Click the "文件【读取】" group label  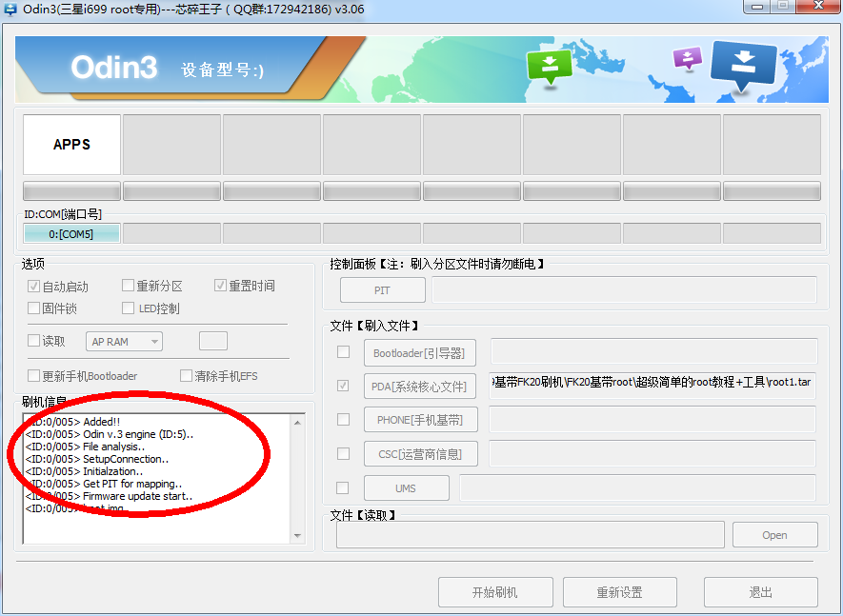pyautogui.click(x=364, y=515)
